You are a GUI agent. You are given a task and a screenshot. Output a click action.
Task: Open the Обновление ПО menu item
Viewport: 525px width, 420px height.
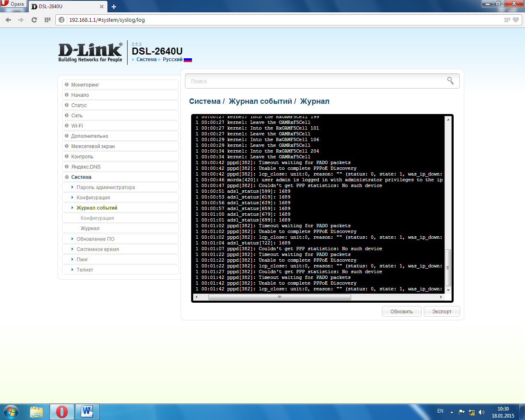(96, 239)
